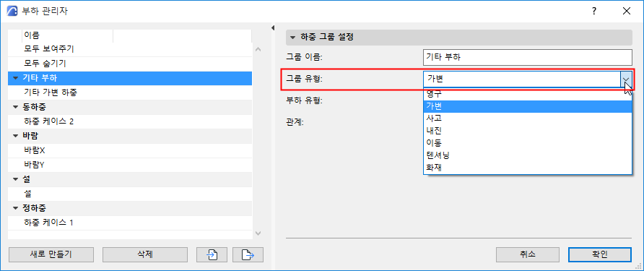Image resolution: width=644 pixels, height=271 pixels.
Task: Click the 그룹 이름 input field
Action: (527, 57)
